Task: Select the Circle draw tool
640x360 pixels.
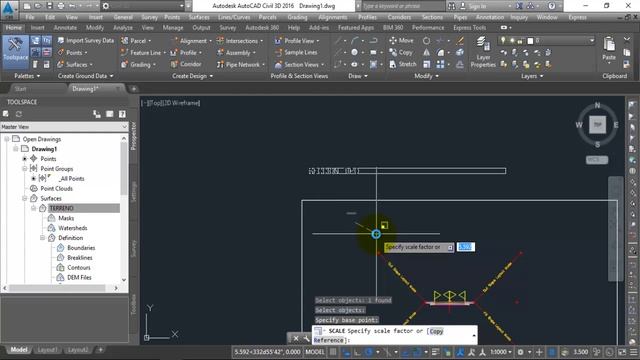Action: (x=354, y=52)
